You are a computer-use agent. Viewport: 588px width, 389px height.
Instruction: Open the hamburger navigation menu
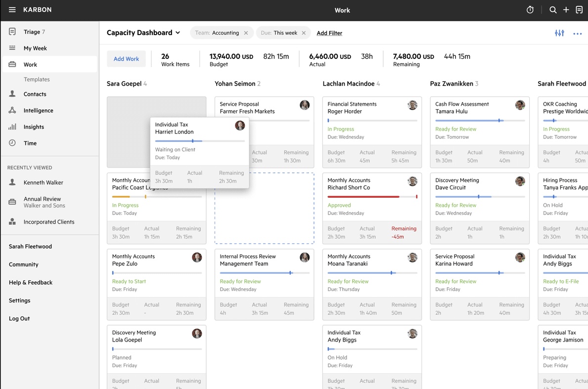point(12,9)
